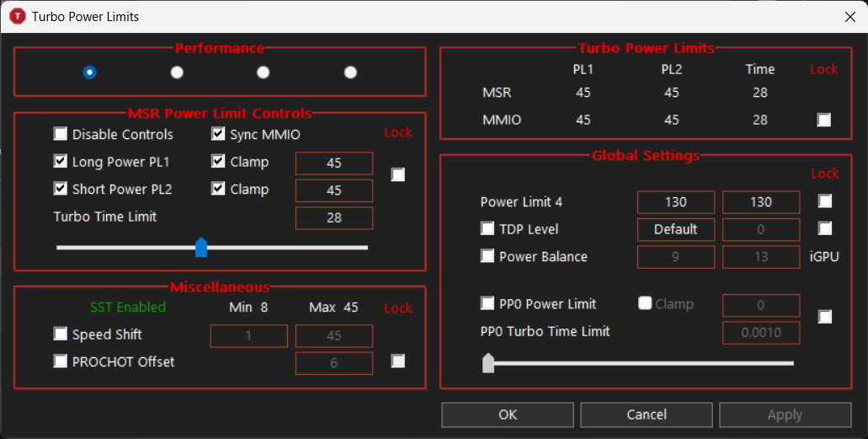Toggle the Long Power PL1 checkbox
This screenshot has height=439, width=868.
click(61, 161)
